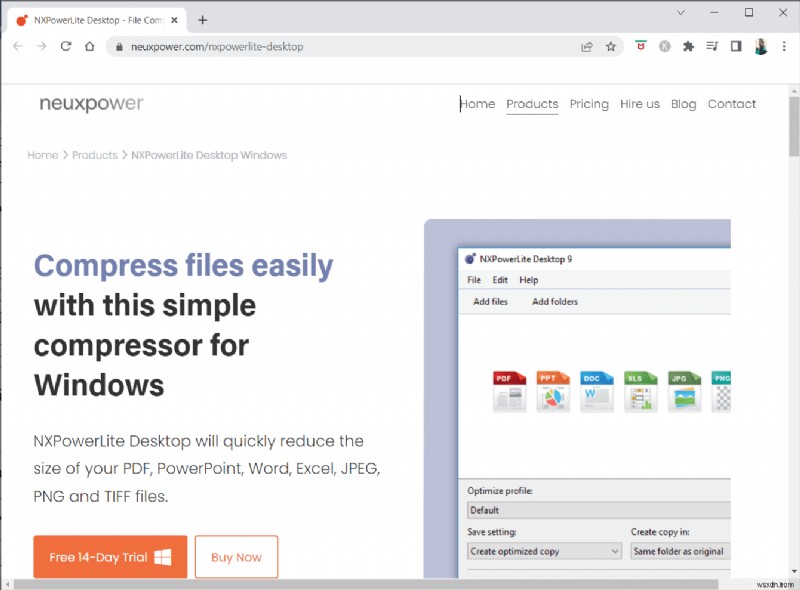Screen dimensions: 800x590
Task: Select the NXPowerLite Desktop browser tab
Action: [x=97, y=20]
